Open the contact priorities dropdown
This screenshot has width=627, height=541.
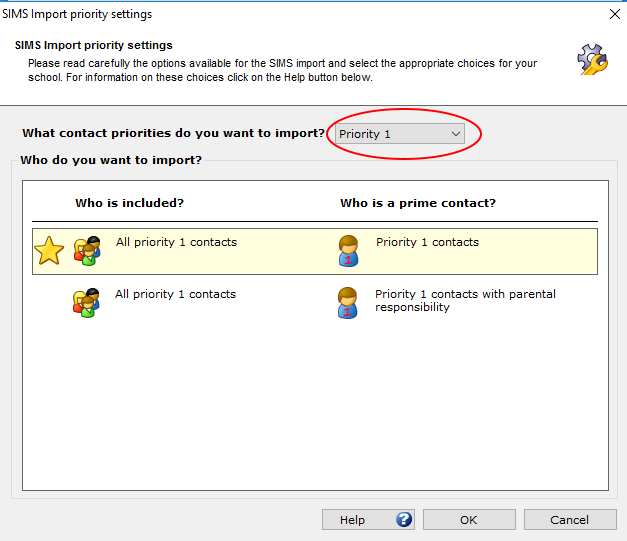pyautogui.click(x=400, y=134)
